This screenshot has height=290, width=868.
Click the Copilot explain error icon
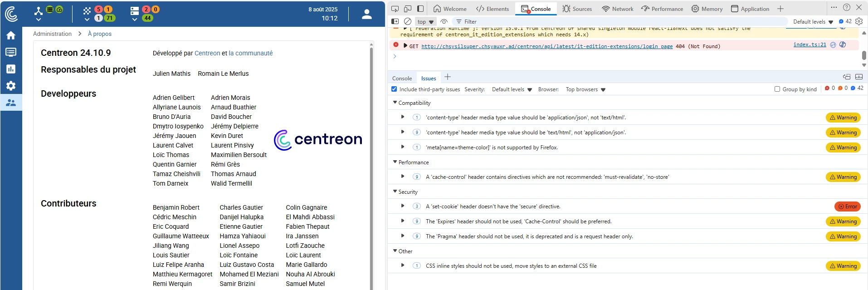(x=843, y=44)
